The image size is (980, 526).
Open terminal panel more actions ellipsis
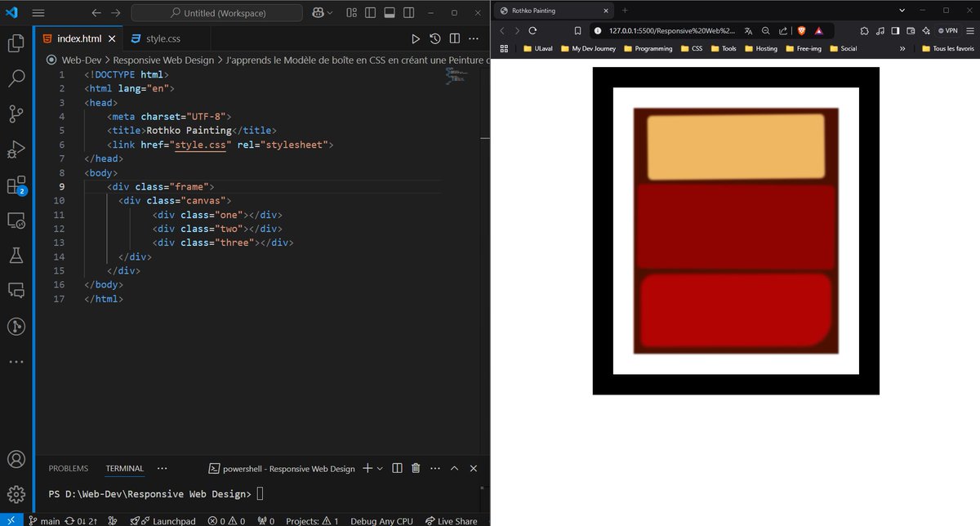(435, 468)
